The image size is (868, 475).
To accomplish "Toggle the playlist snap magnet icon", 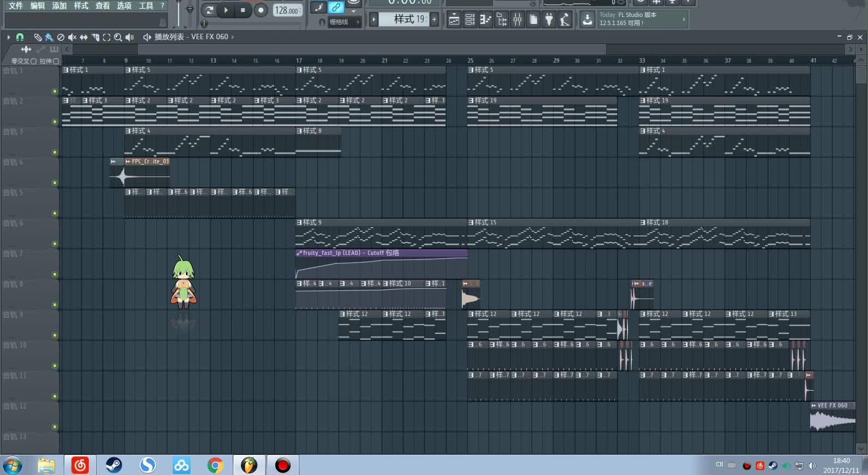I will 20,37.
